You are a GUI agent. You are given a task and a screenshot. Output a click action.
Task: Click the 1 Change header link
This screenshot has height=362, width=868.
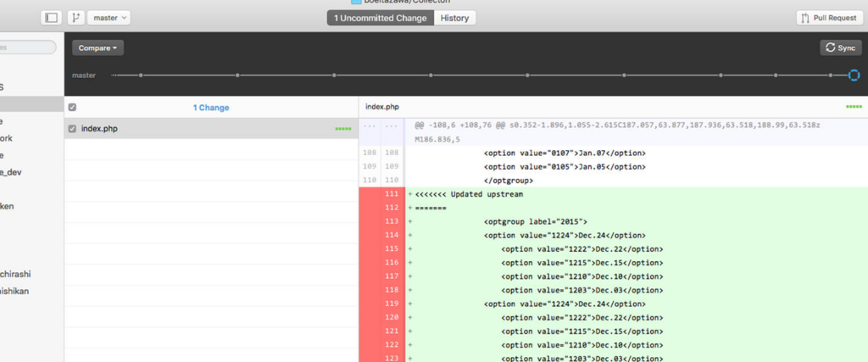pos(211,108)
